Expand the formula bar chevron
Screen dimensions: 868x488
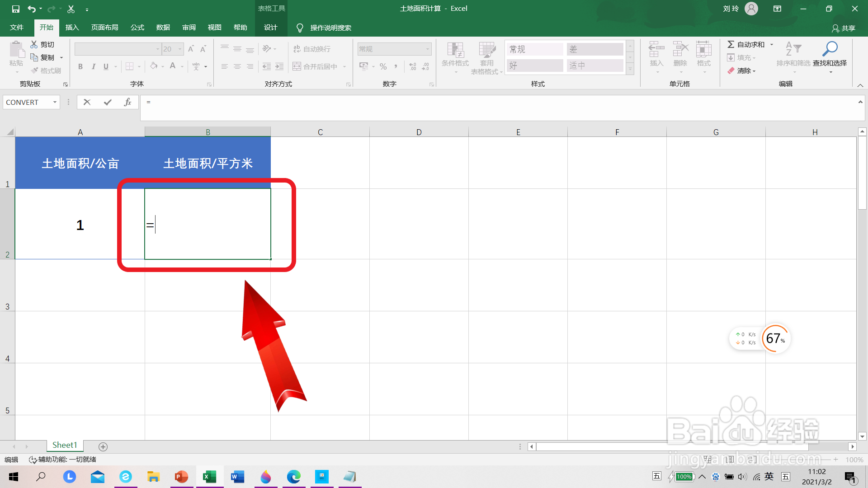[x=860, y=102]
